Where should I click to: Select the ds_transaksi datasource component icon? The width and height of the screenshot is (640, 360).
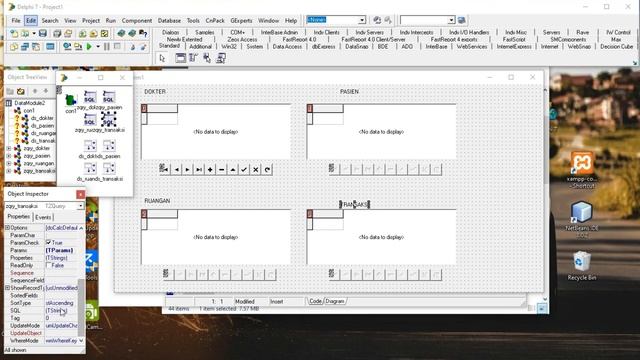[109, 168]
